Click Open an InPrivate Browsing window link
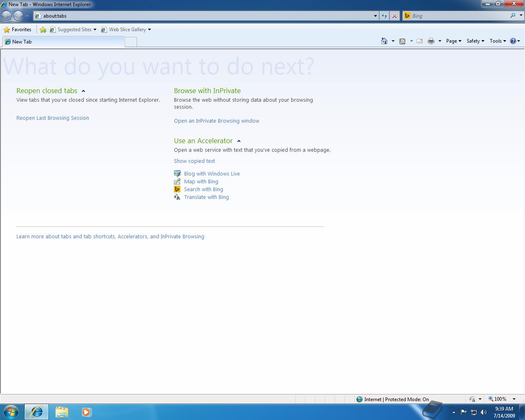The width and height of the screenshot is (525, 420). coord(217,121)
